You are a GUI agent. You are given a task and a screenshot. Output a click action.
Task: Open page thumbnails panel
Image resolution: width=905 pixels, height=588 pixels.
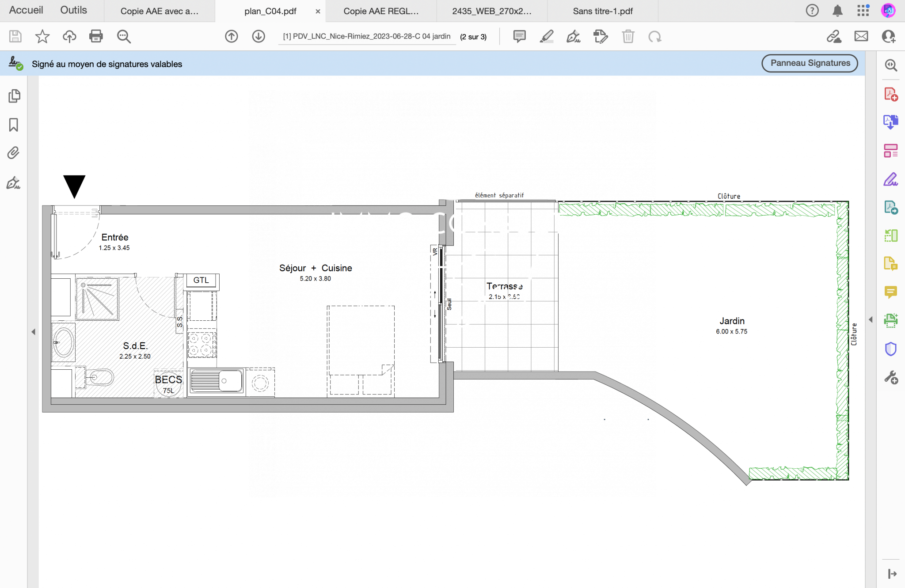(x=14, y=96)
